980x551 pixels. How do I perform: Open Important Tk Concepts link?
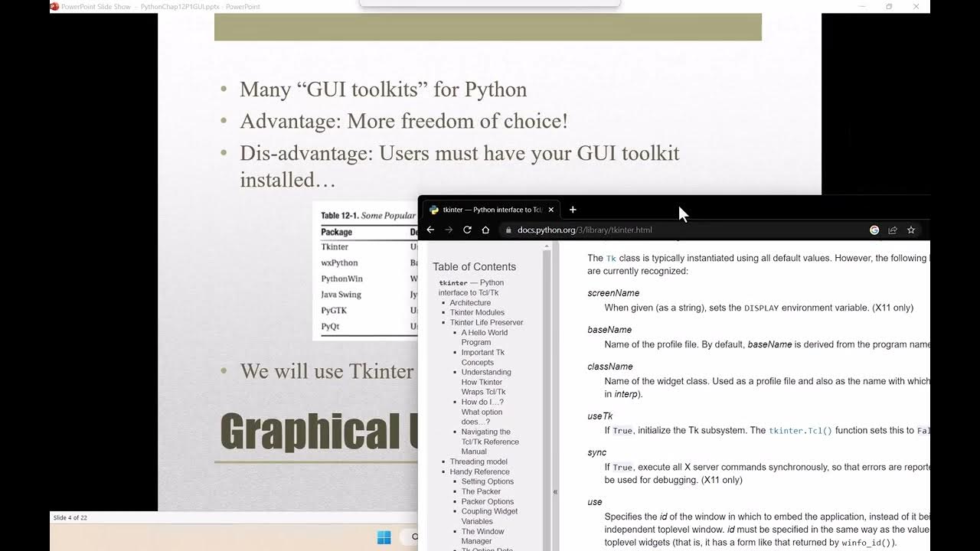482,357
